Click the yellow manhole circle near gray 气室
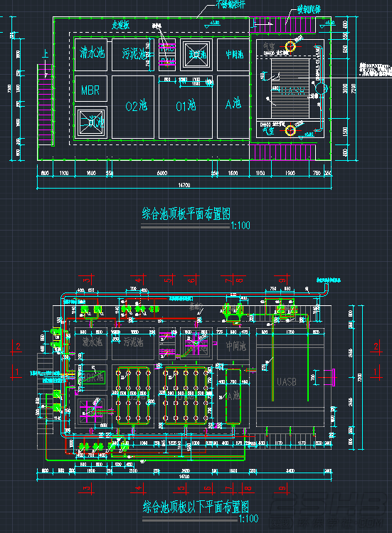This screenshot has width=392, height=533. (290, 46)
